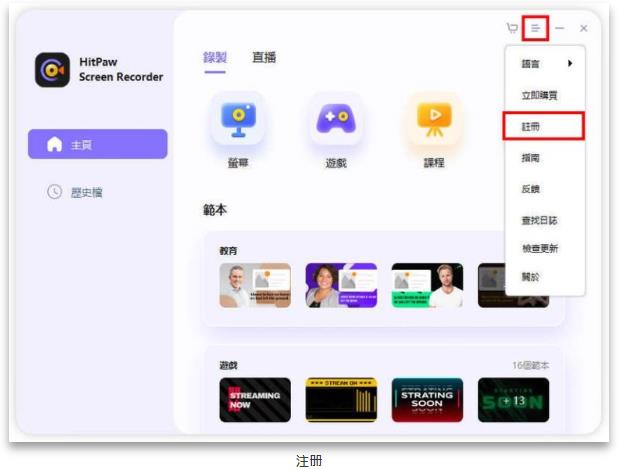
Task: Select the 螢幕 screen recording icon
Action: click(x=238, y=120)
